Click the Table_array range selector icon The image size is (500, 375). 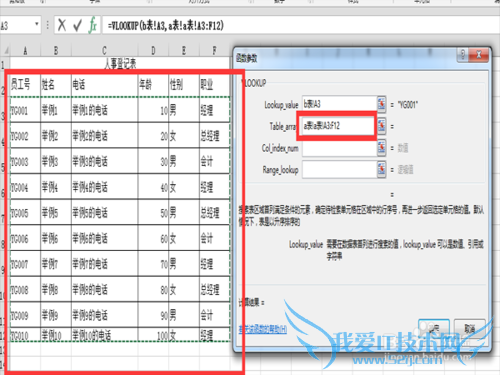[x=382, y=126]
